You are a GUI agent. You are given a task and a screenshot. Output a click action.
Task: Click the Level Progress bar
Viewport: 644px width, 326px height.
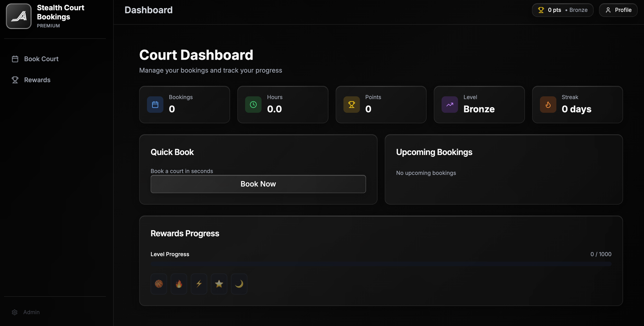381,264
